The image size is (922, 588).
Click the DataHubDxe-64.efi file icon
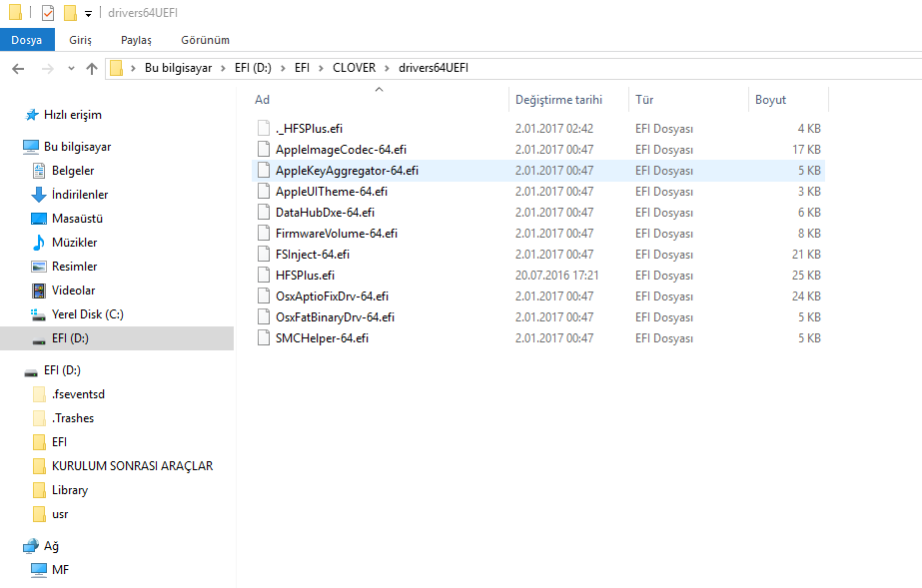click(264, 212)
